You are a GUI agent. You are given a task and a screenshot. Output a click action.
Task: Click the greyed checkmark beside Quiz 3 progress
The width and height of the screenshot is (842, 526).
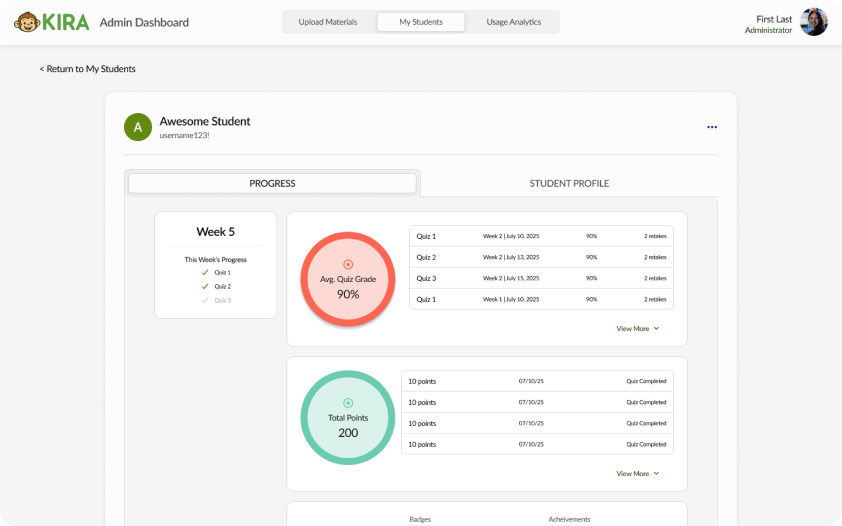(205, 300)
